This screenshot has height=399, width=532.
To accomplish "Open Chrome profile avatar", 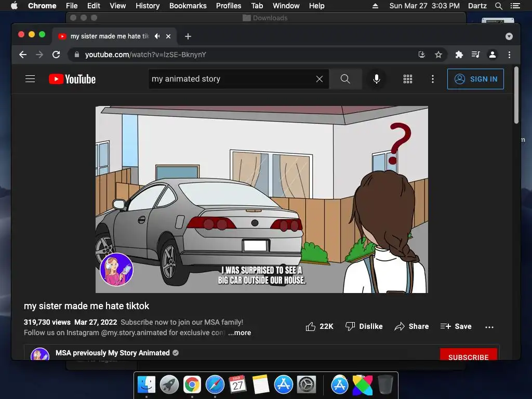I will [493, 55].
